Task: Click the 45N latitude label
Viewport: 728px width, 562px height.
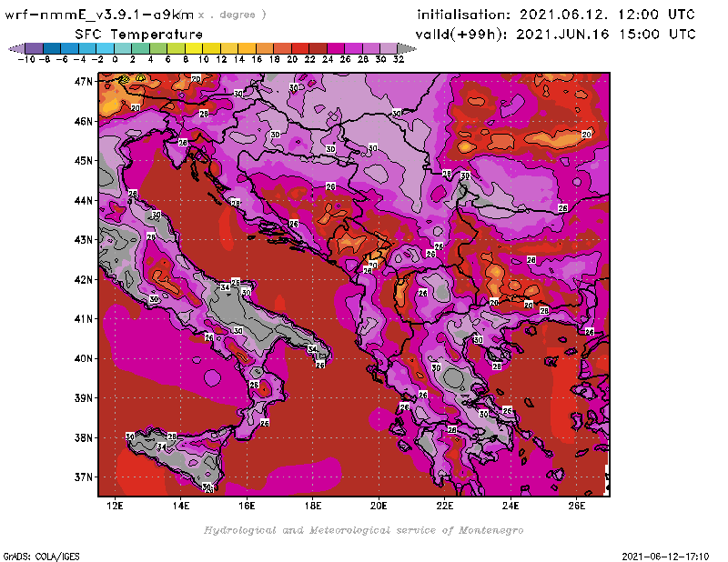Action: pyautogui.click(x=84, y=161)
